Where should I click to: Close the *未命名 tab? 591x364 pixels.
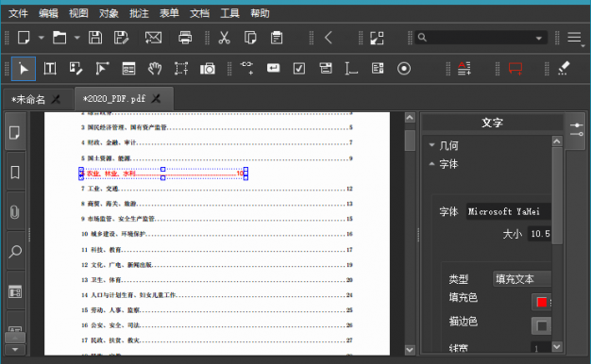tap(56, 99)
